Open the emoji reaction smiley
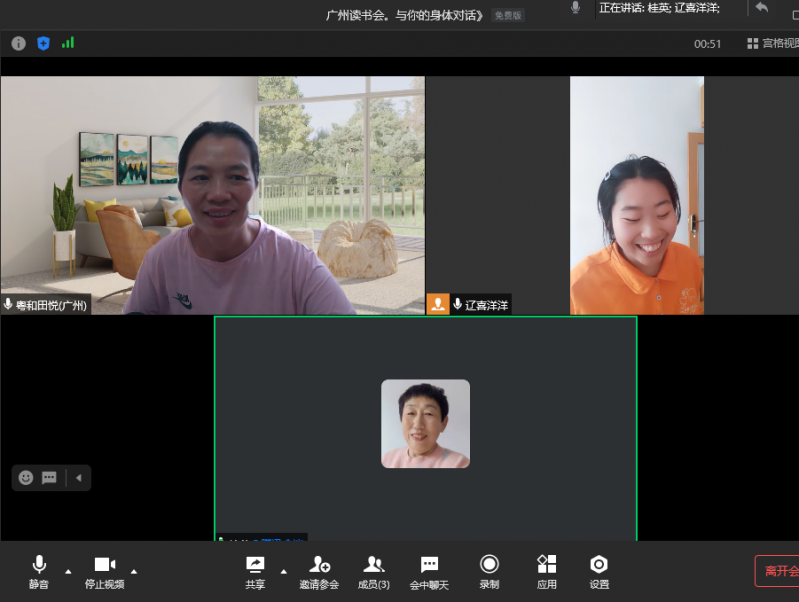 pos(26,478)
